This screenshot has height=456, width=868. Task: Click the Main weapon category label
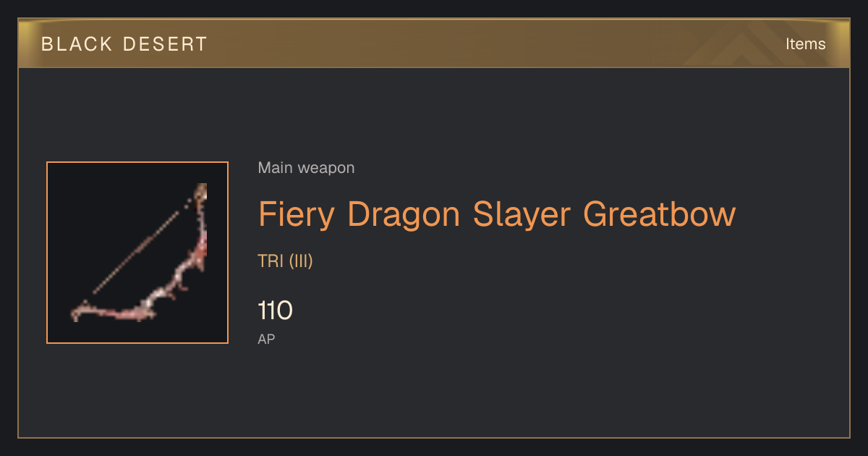[306, 168]
